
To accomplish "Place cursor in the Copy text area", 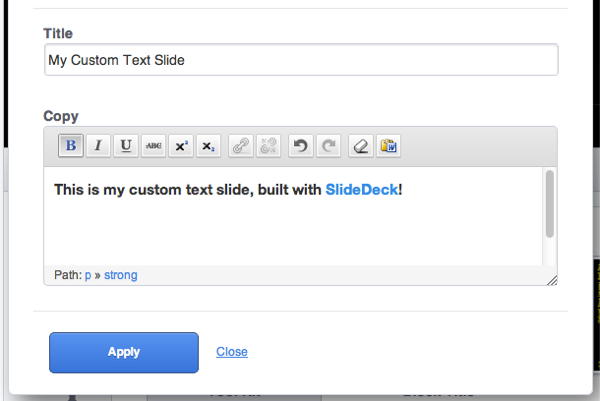I will 293,216.
